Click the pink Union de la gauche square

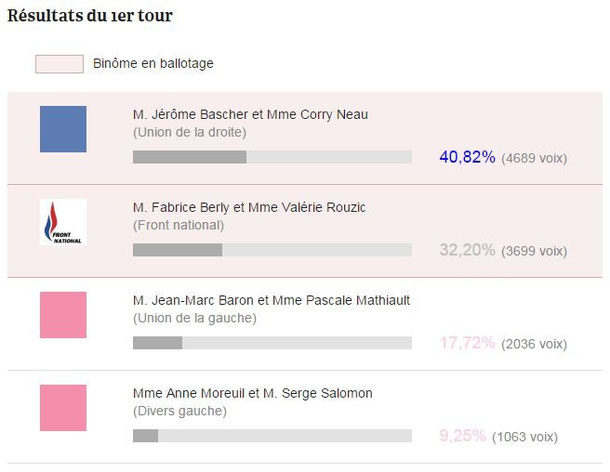(x=63, y=315)
